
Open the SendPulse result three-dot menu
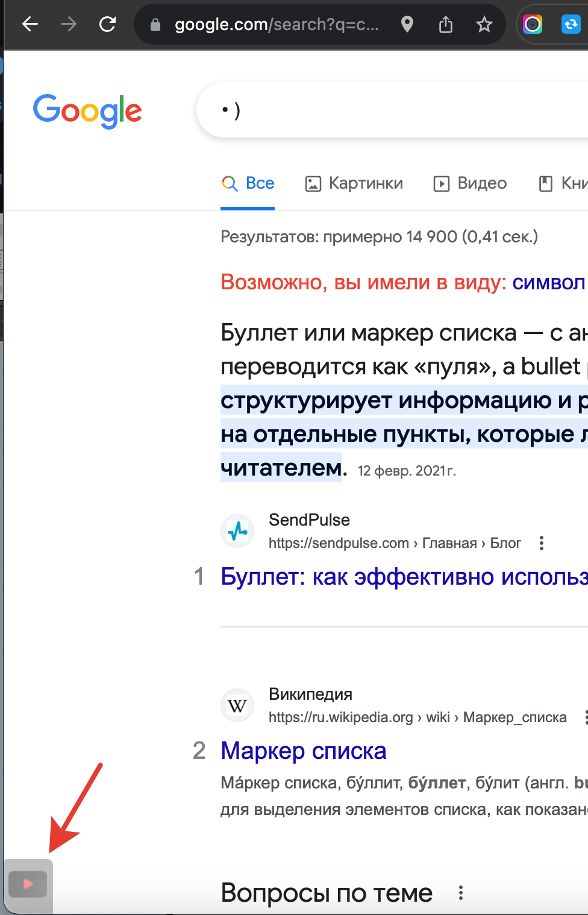[542, 543]
